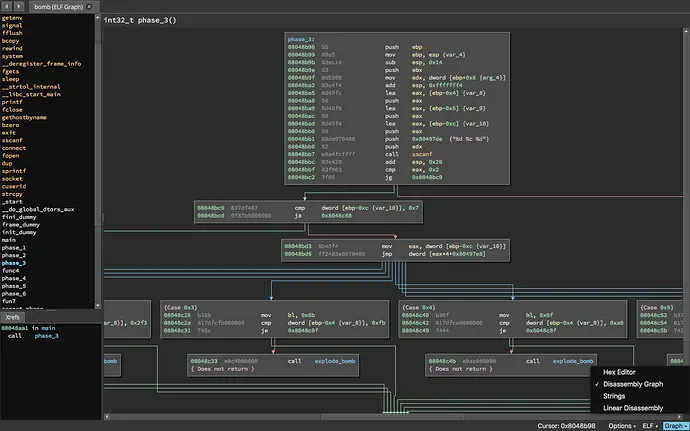Select fflush in the function list
This screenshot has height=431, width=690.
click(x=12, y=33)
